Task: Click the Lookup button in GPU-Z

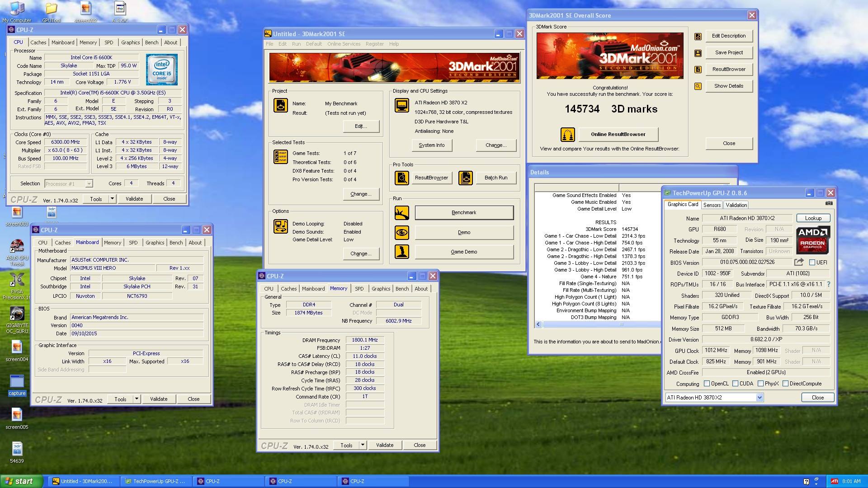Action: tap(813, 218)
